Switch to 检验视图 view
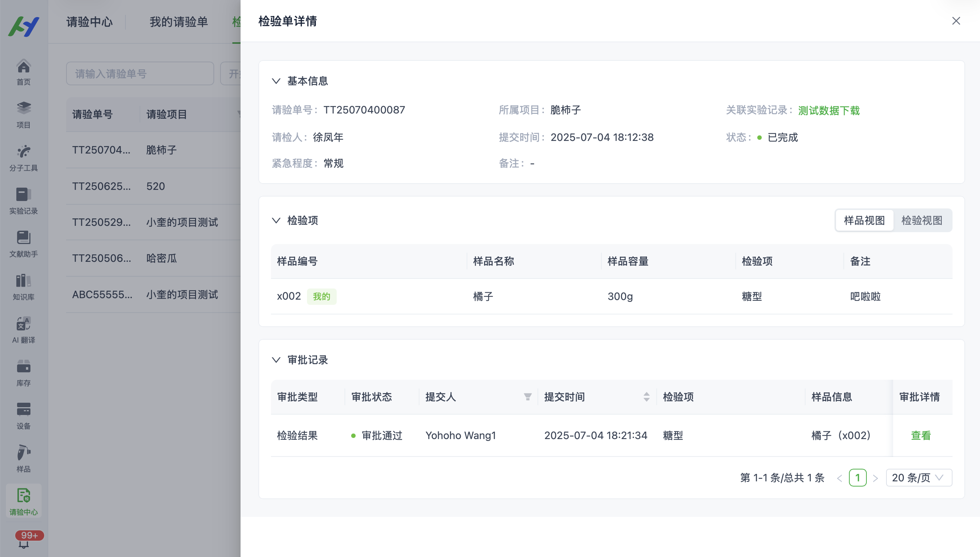 pyautogui.click(x=921, y=220)
